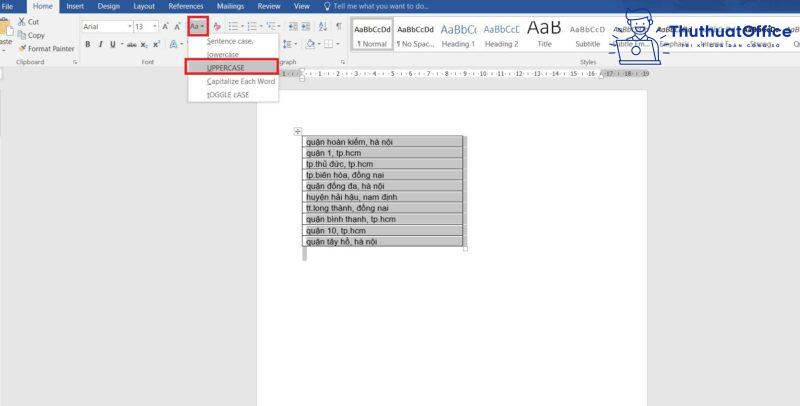Choose Sentence case option
This screenshot has height=406, width=800.
(x=233, y=41)
